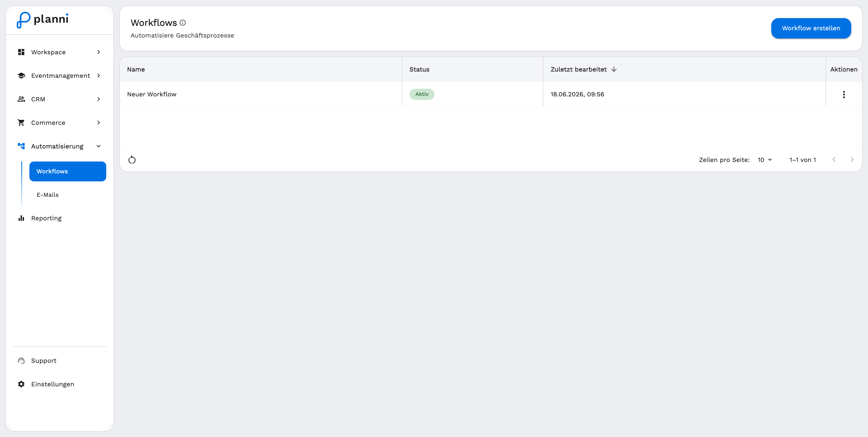The width and height of the screenshot is (868, 437).
Task: Open Einstellungen in the sidebar
Action: (60, 384)
